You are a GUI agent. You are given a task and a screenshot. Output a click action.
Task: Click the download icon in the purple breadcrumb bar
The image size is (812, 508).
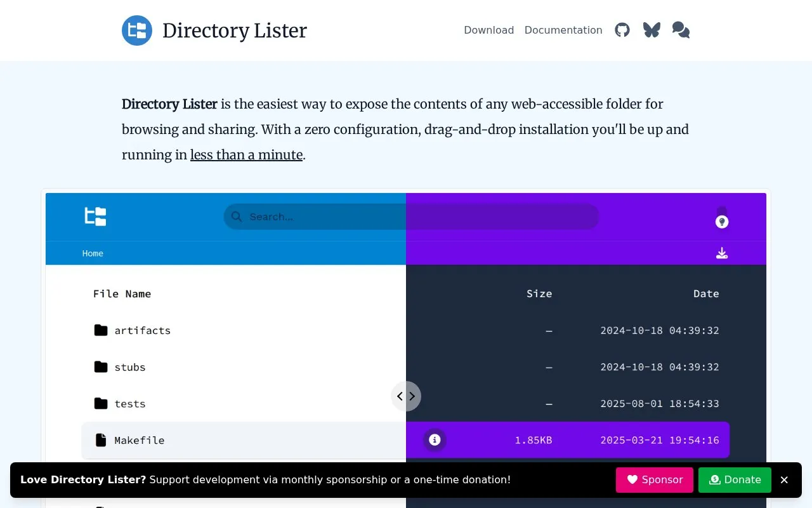coord(722,253)
